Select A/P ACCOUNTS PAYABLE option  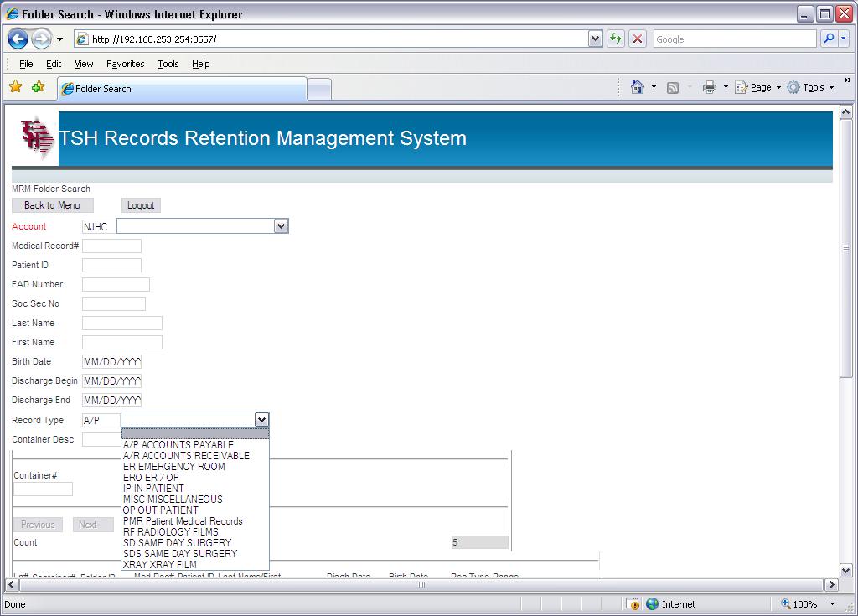tap(195, 445)
